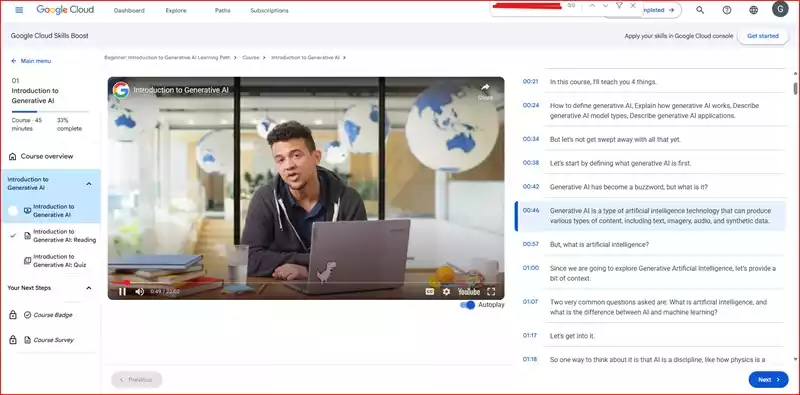800x395 pixels.
Task: Seek on the video progress bar
Action: pyautogui.click(x=306, y=282)
